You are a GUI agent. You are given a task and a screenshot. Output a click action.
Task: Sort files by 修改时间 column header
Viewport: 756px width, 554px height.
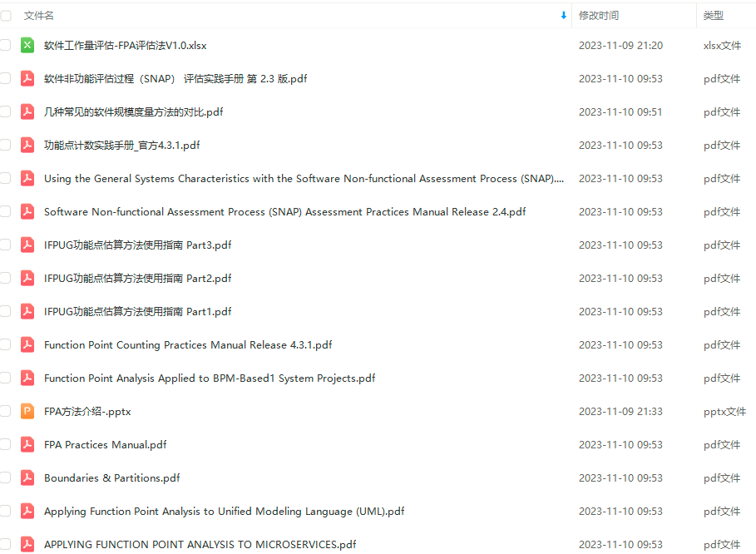598,15
